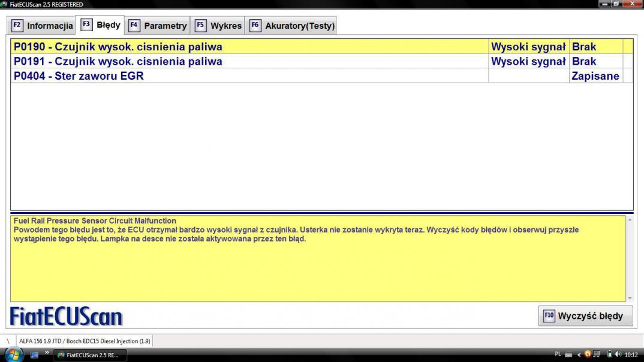Image resolution: width=644 pixels, height=362 pixels.
Task: Click the Show Desktop quick launch icon
Action: (x=35, y=355)
